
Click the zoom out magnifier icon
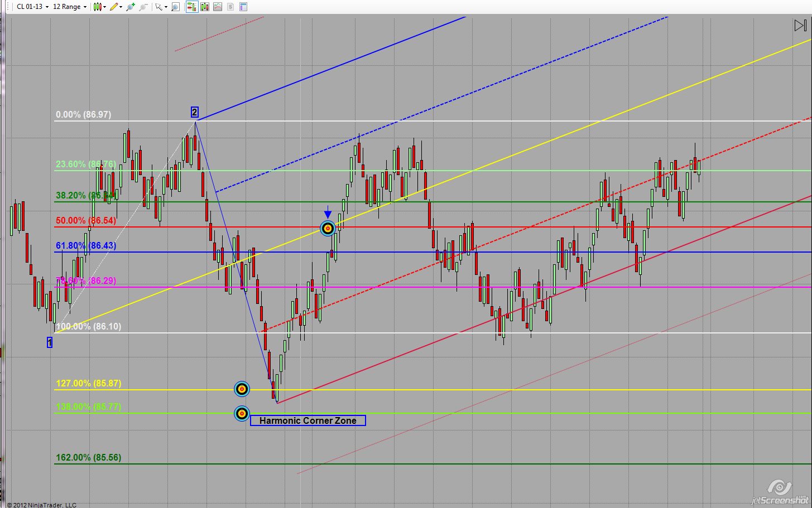(143, 7)
